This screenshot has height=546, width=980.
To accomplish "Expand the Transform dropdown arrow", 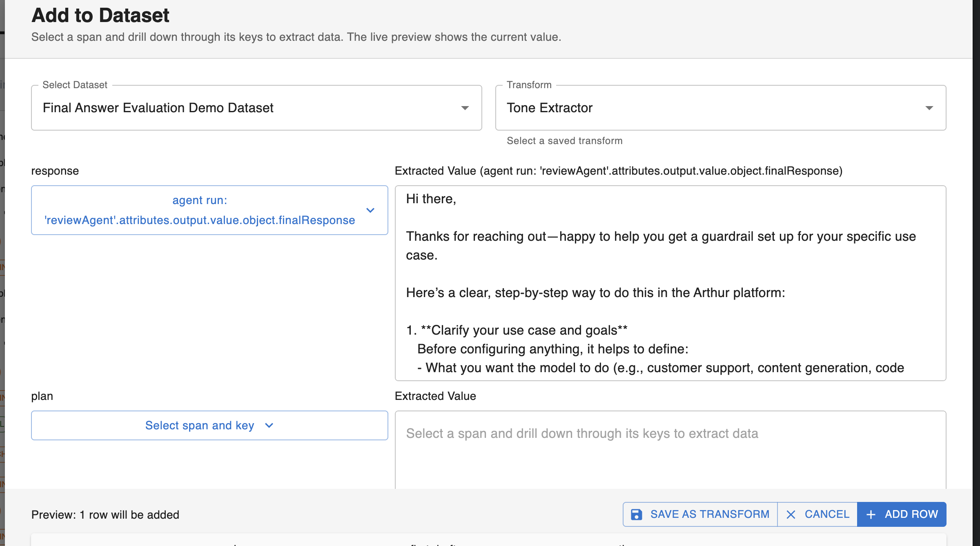I will (929, 108).
